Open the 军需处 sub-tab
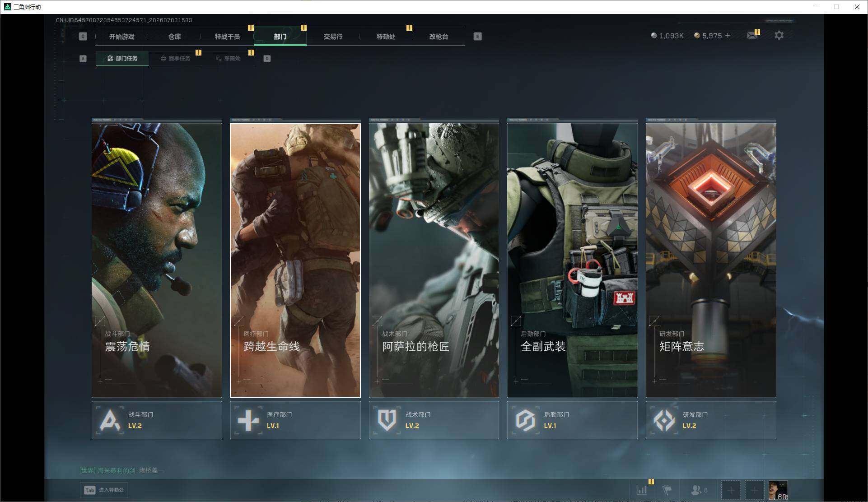868x502 pixels. 229,58
